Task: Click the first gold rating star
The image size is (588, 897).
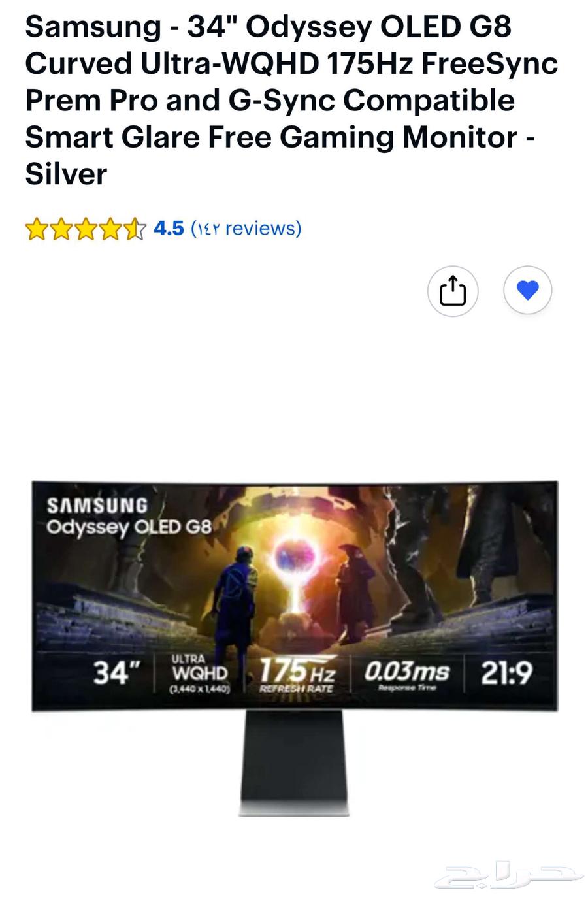Action: (x=37, y=229)
